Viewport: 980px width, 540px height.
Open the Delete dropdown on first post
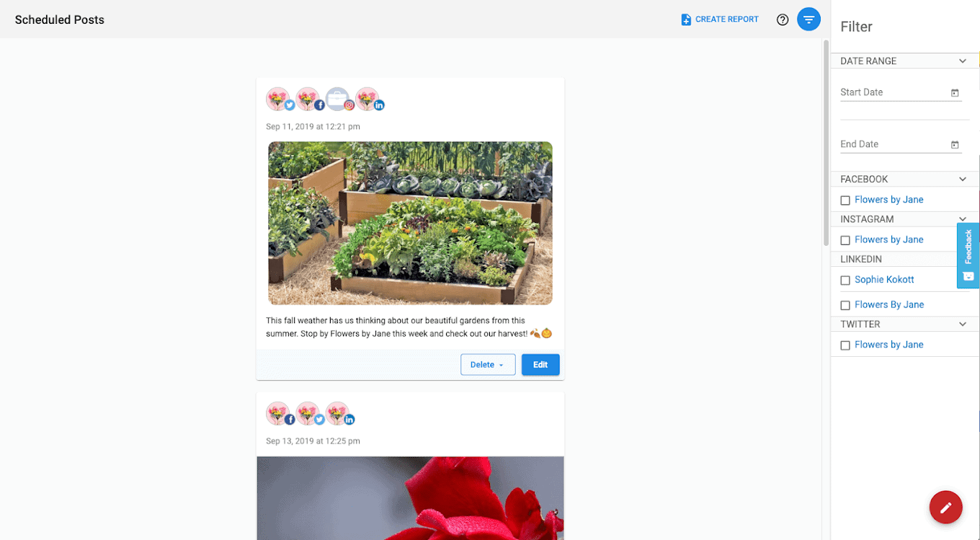click(x=488, y=365)
